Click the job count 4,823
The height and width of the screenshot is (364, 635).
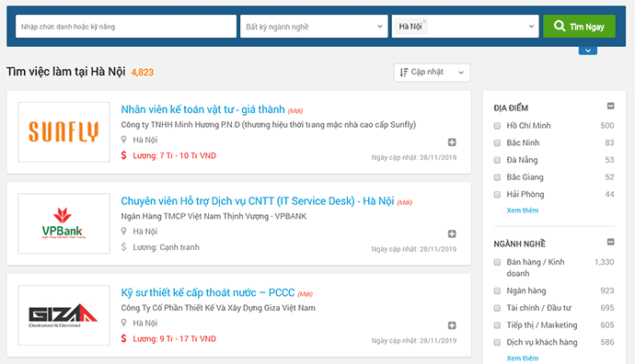tap(143, 73)
